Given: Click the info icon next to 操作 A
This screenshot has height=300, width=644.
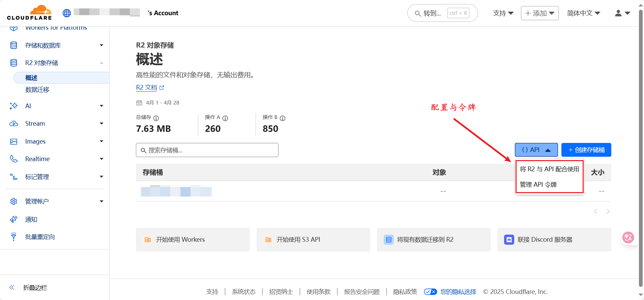Looking at the screenshot, I should [225, 118].
